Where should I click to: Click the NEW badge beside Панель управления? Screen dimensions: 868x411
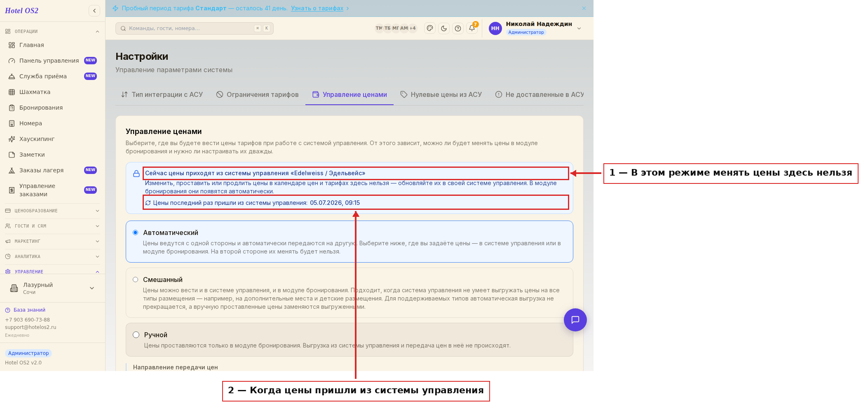[90, 61]
